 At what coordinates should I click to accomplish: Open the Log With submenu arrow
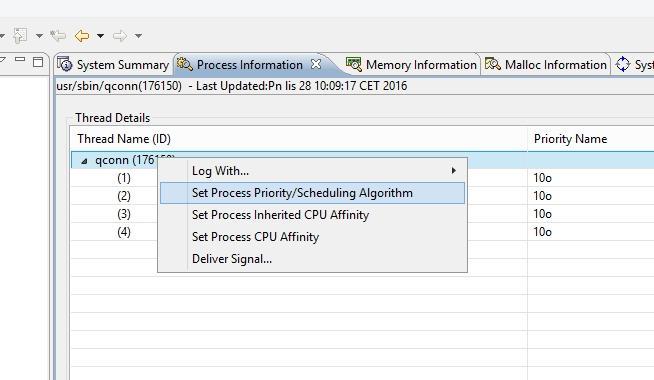[454, 171]
